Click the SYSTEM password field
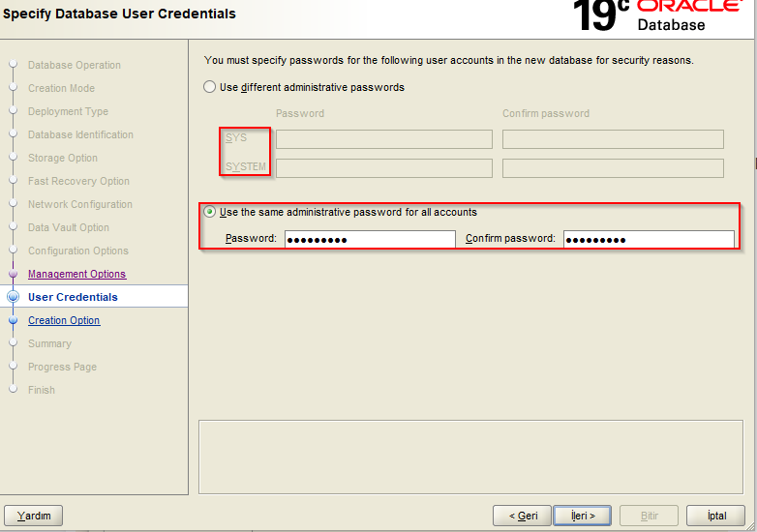Screen dimensions: 757x532 (383, 168)
